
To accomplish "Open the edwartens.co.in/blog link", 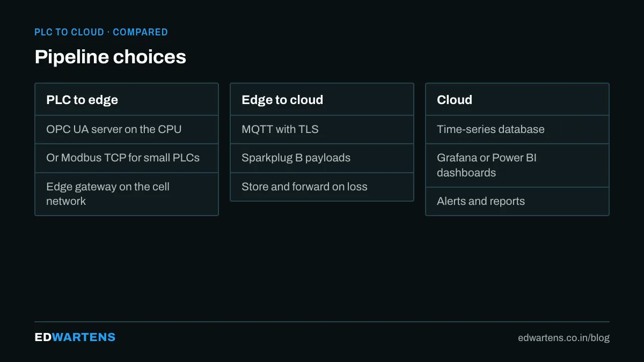I will point(563,338).
